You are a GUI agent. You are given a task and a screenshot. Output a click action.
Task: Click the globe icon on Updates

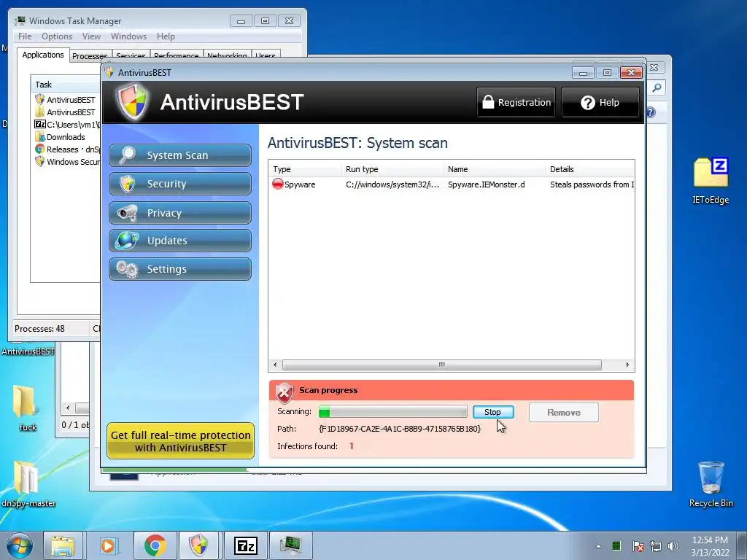click(127, 241)
